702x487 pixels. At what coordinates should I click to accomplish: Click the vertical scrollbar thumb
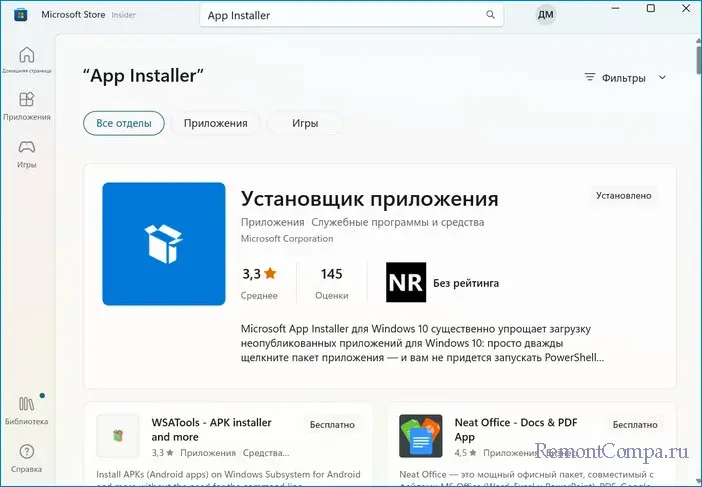tap(699, 59)
